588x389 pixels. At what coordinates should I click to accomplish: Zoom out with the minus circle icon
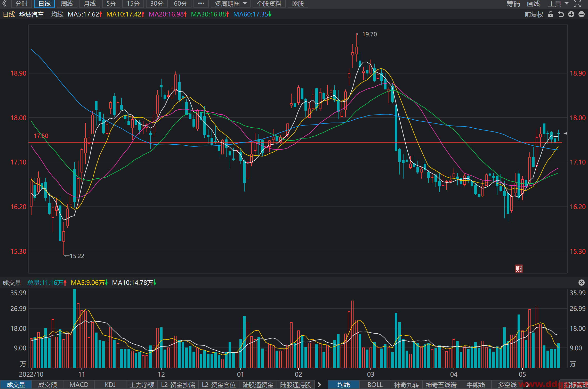coord(582,14)
